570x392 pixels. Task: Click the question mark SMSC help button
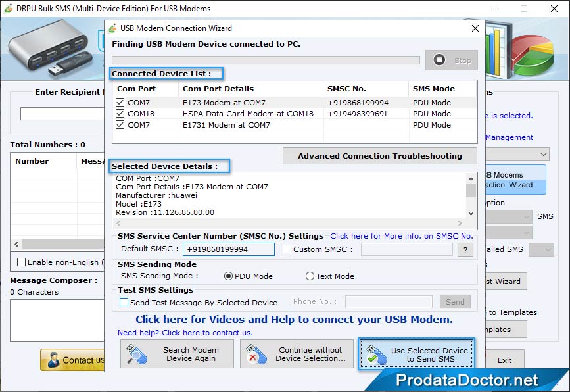(465, 249)
